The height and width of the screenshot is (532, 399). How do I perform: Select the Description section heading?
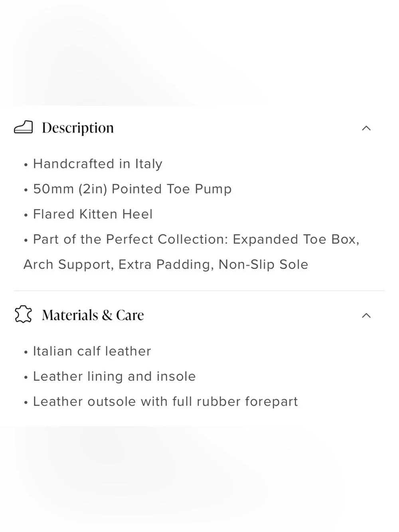point(78,128)
